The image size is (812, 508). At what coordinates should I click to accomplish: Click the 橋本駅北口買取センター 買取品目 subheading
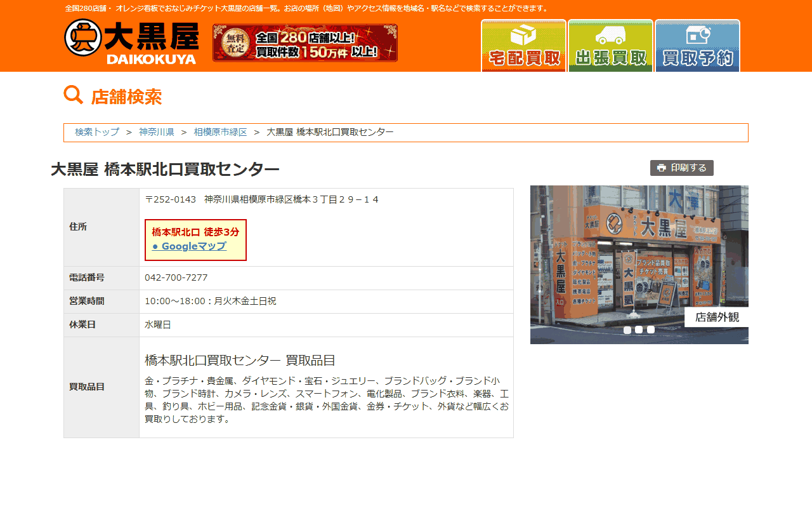click(x=240, y=360)
